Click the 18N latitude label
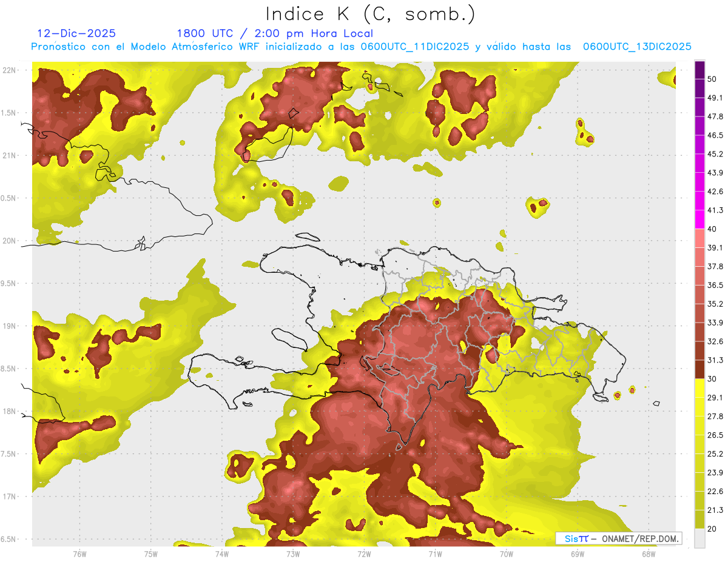 9,411
